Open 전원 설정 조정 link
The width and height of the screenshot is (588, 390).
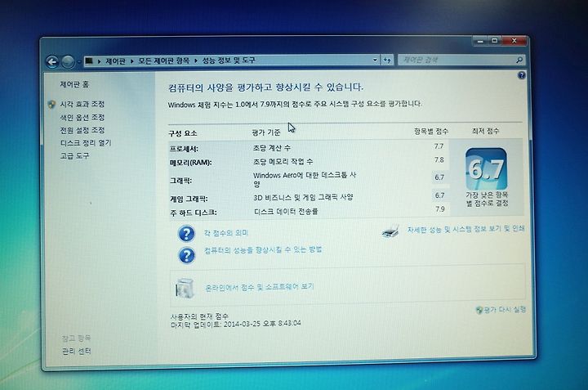[82, 130]
